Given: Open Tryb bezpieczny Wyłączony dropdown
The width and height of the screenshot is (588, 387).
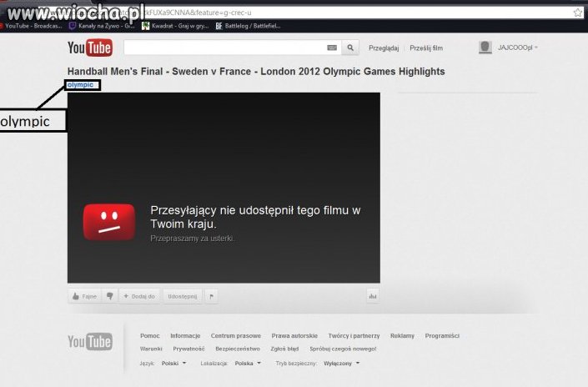Looking at the screenshot, I should point(341,363).
